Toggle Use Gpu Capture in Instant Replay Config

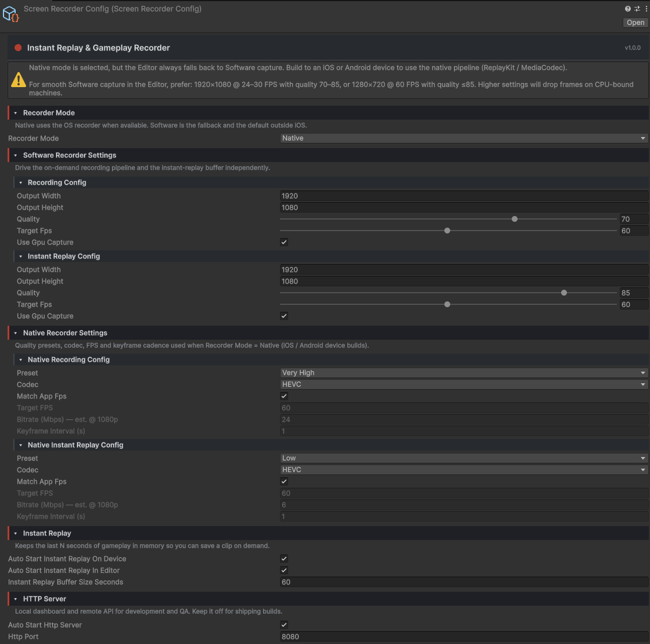284,316
